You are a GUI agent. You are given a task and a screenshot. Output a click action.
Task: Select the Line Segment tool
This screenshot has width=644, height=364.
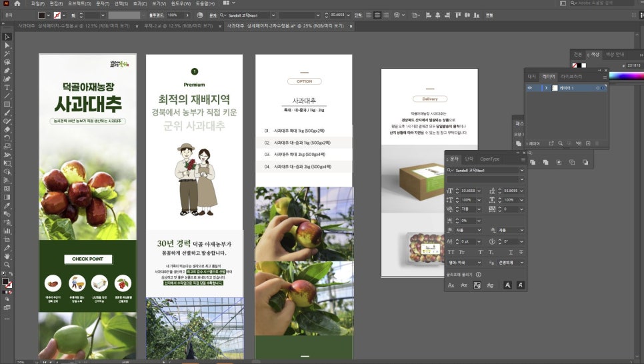7,96
